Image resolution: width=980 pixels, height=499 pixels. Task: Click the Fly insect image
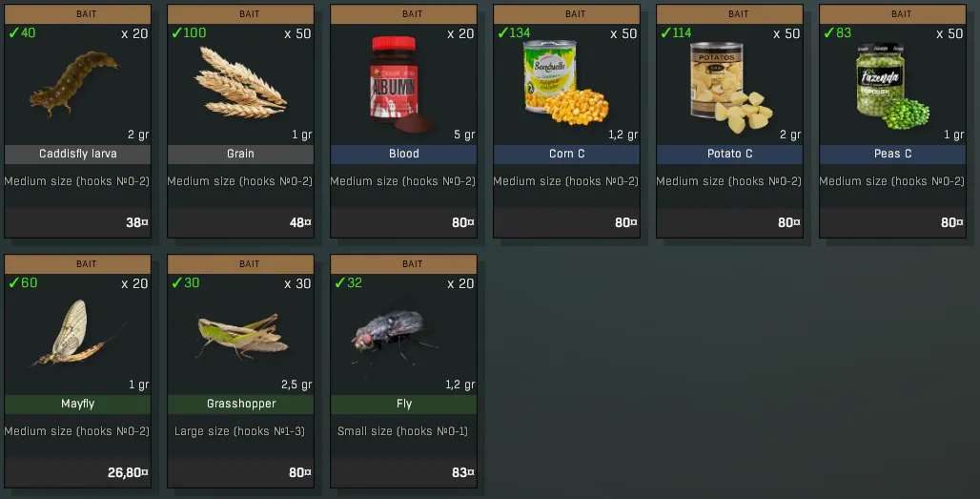tap(394, 336)
